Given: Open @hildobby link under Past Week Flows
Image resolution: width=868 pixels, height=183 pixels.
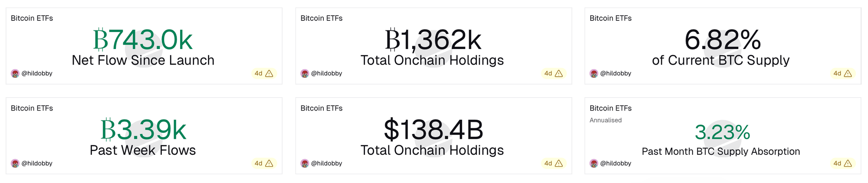Looking at the screenshot, I should 37,163.
